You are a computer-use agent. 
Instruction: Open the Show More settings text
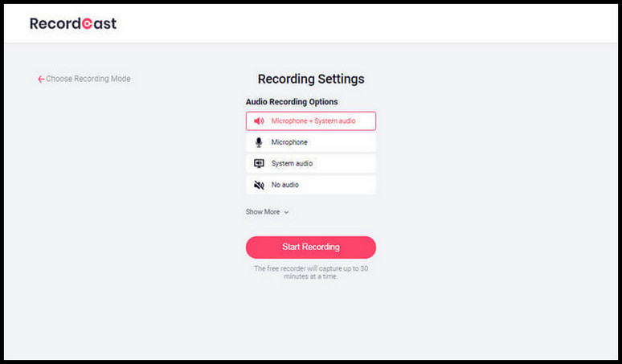click(x=263, y=212)
